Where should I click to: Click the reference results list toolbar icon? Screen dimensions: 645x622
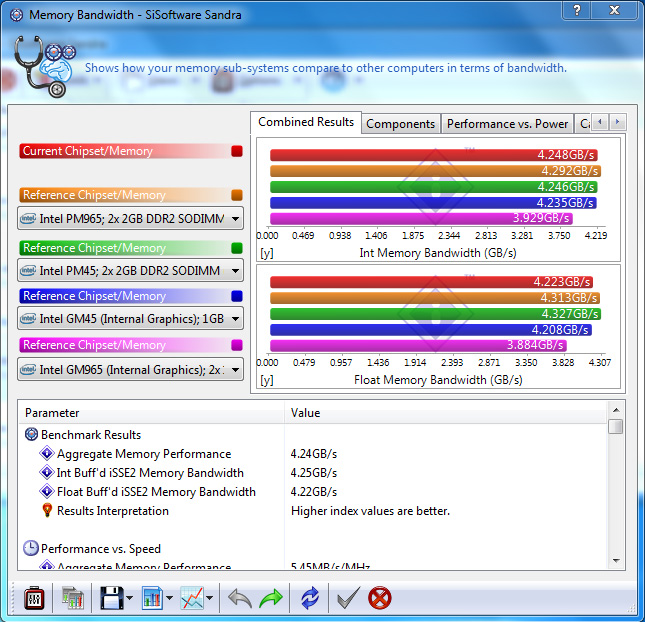72,599
